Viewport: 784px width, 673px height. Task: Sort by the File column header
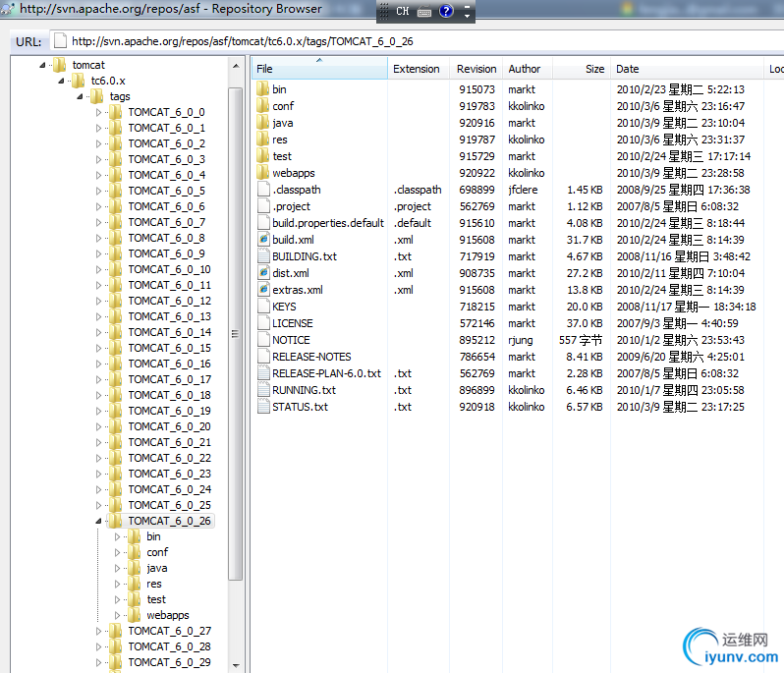(319, 69)
